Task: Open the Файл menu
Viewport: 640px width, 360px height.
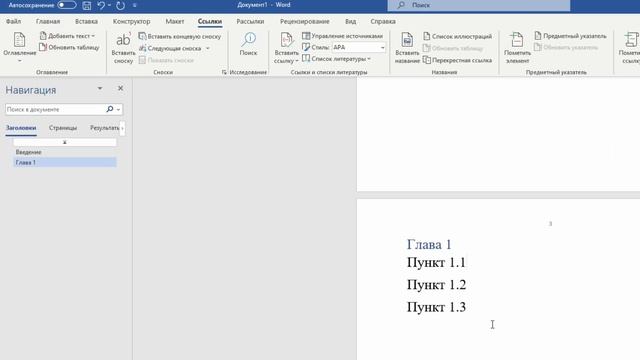Action: coord(13,21)
